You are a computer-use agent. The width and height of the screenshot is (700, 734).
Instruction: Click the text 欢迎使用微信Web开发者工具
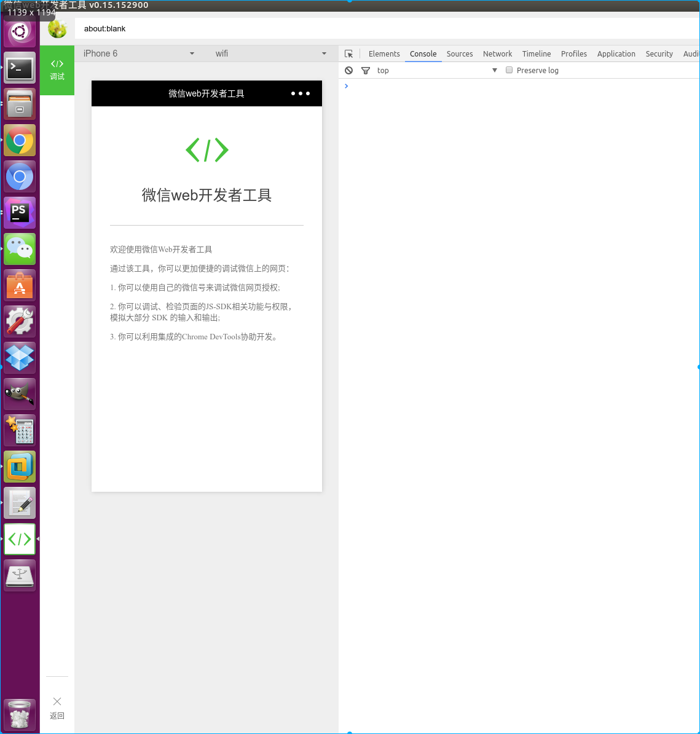click(x=161, y=250)
